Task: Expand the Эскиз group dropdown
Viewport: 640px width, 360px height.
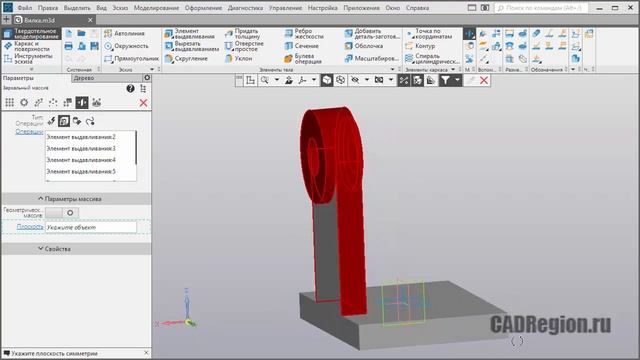Action: (152, 69)
